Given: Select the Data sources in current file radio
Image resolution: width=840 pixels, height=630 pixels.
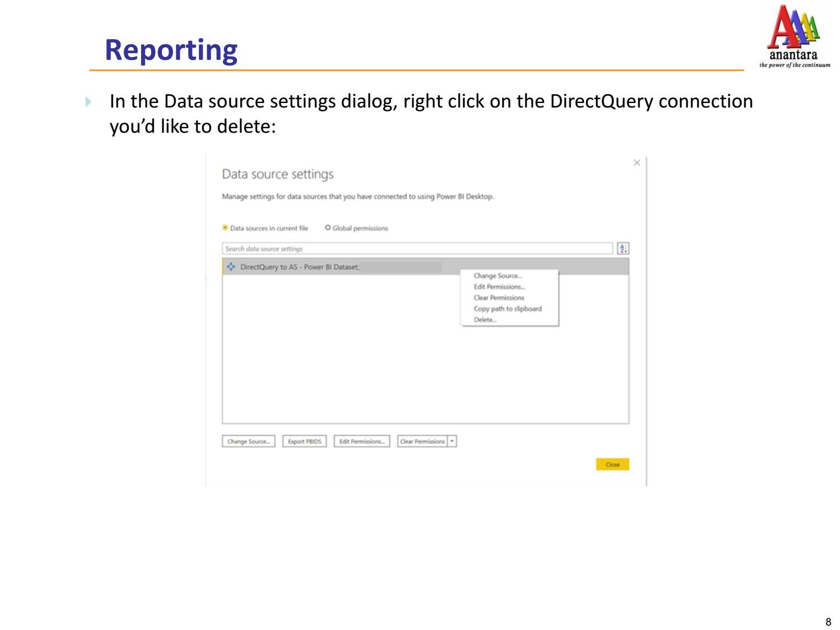Looking at the screenshot, I should 223,228.
